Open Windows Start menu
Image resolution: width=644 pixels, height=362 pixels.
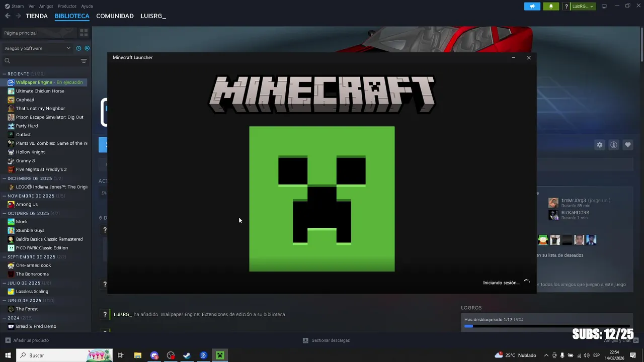click(8, 355)
